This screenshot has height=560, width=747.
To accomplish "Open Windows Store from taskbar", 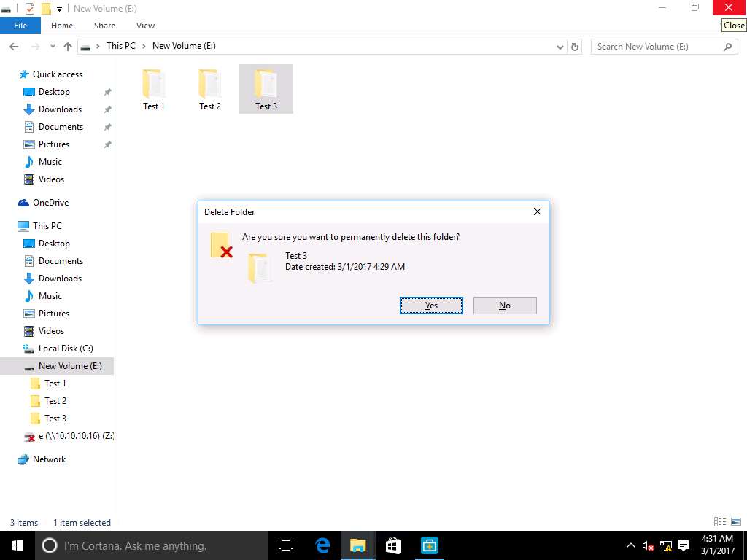I will (x=393, y=545).
